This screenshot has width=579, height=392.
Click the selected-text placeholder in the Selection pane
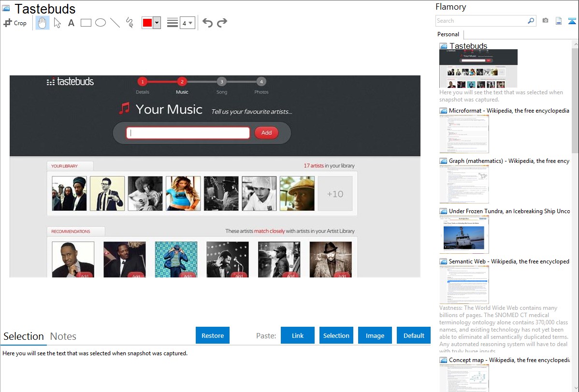(95, 354)
